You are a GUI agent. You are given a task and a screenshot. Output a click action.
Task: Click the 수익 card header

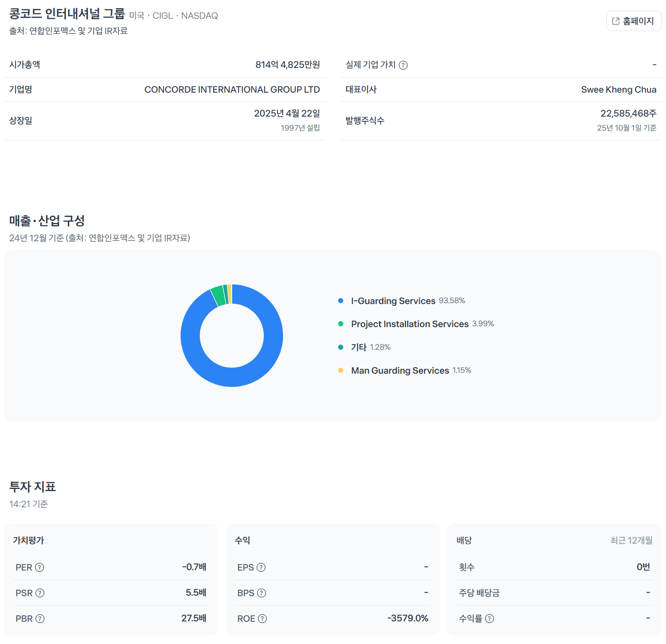point(242,540)
